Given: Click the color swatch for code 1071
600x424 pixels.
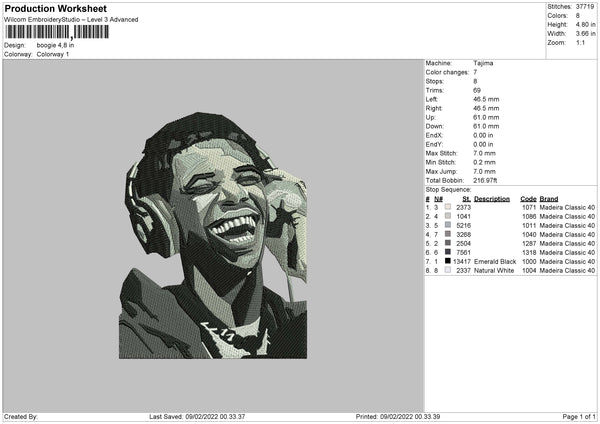Looking at the screenshot, I should point(448,207).
